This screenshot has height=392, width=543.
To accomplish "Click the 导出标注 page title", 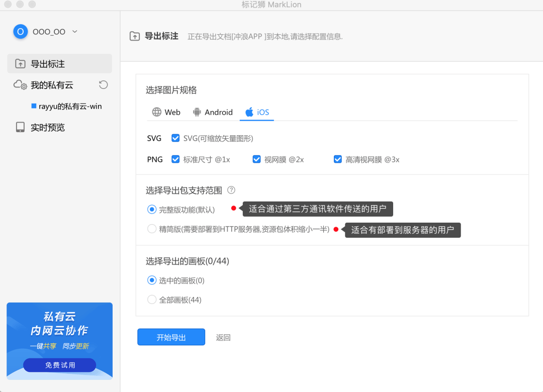I will tap(161, 36).
